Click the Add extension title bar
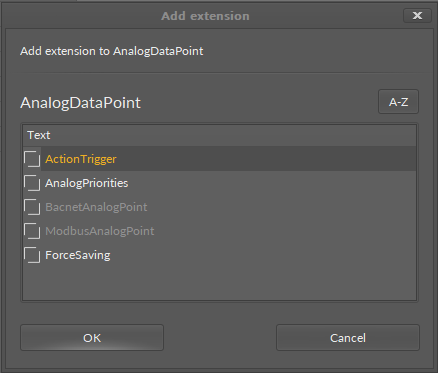 (x=205, y=16)
